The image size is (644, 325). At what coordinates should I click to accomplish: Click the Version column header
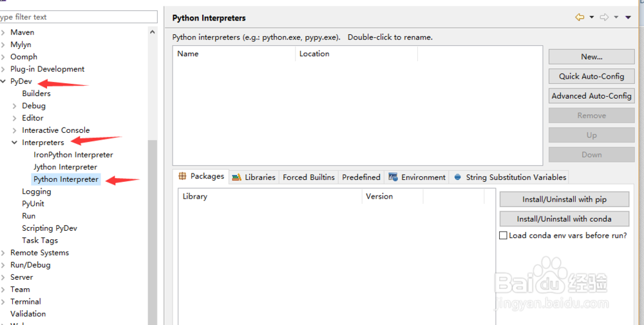[x=392, y=196]
